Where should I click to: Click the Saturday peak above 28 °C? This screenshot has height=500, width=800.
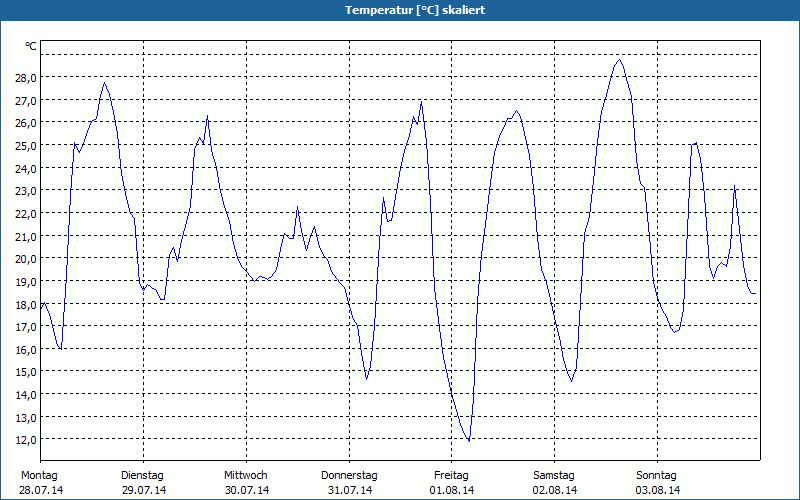619,60
